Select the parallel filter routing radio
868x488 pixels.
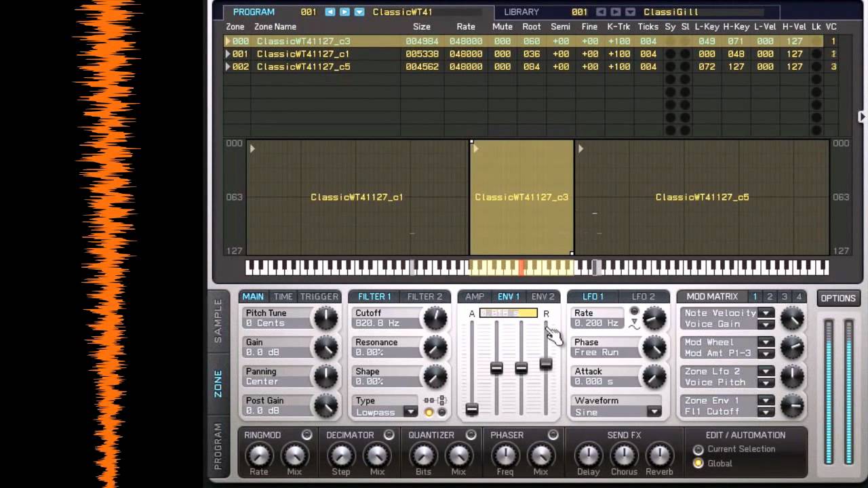(x=442, y=412)
